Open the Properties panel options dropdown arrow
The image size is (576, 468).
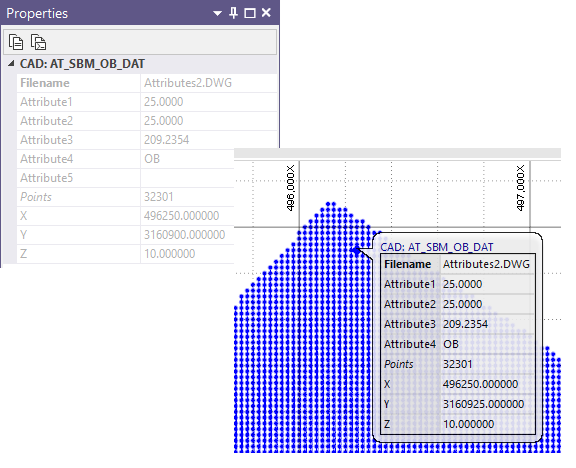pos(217,14)
